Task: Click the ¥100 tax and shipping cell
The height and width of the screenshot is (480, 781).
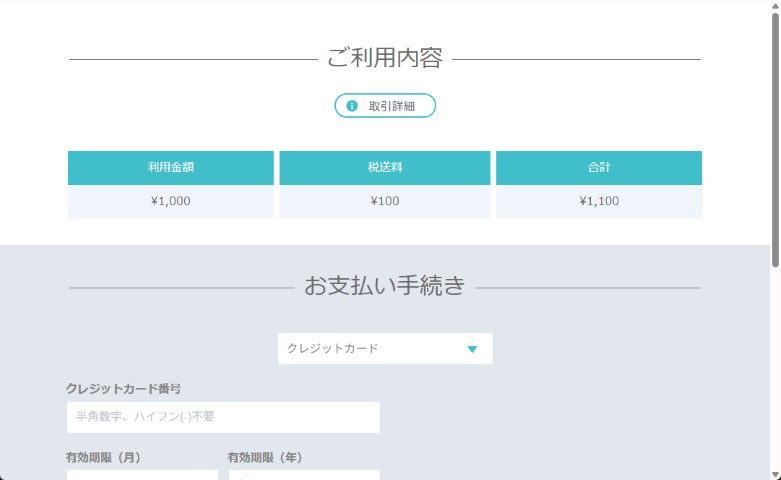Action: (x=385, y=201)
